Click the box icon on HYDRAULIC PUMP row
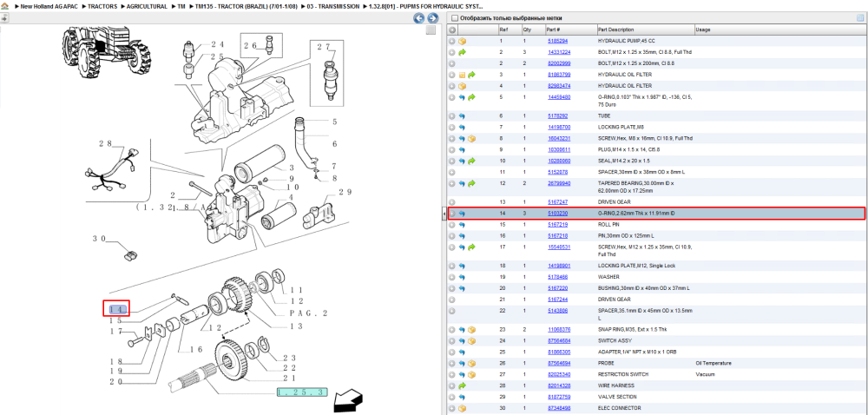Viewport: 868px width, 415px height. [463, 41]
